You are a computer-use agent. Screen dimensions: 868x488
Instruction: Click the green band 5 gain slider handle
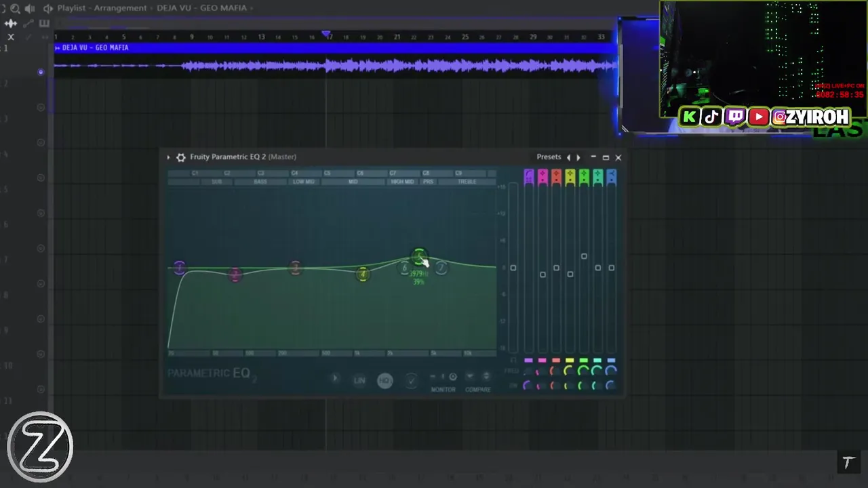[584, 256]
